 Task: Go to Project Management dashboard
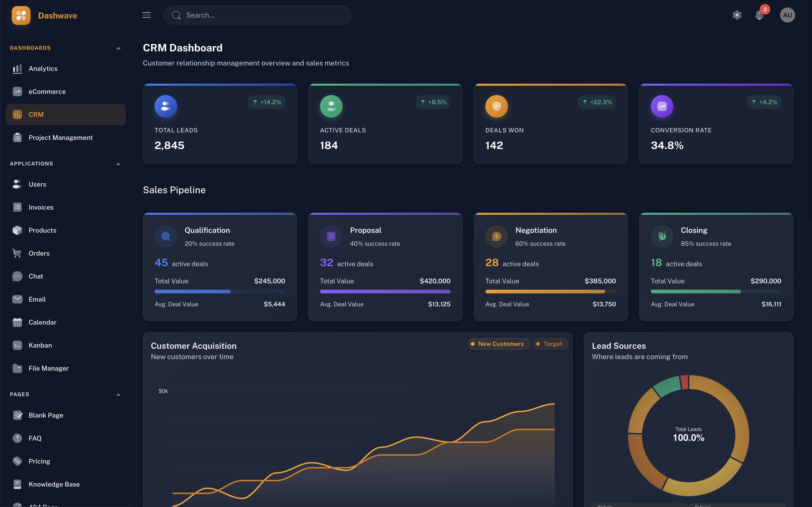[x=60, y=138]
